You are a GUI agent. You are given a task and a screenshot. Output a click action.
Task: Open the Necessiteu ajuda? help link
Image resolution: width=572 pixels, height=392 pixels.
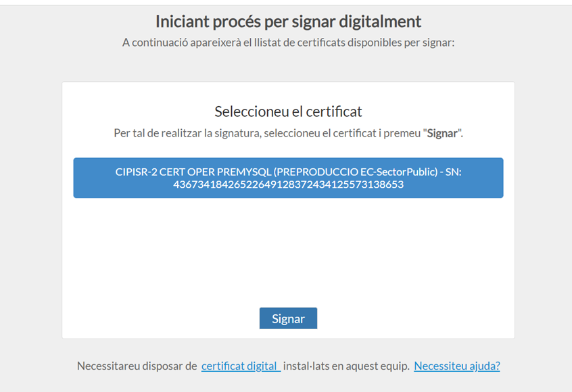pyautogui.click(x=457, y=366)
